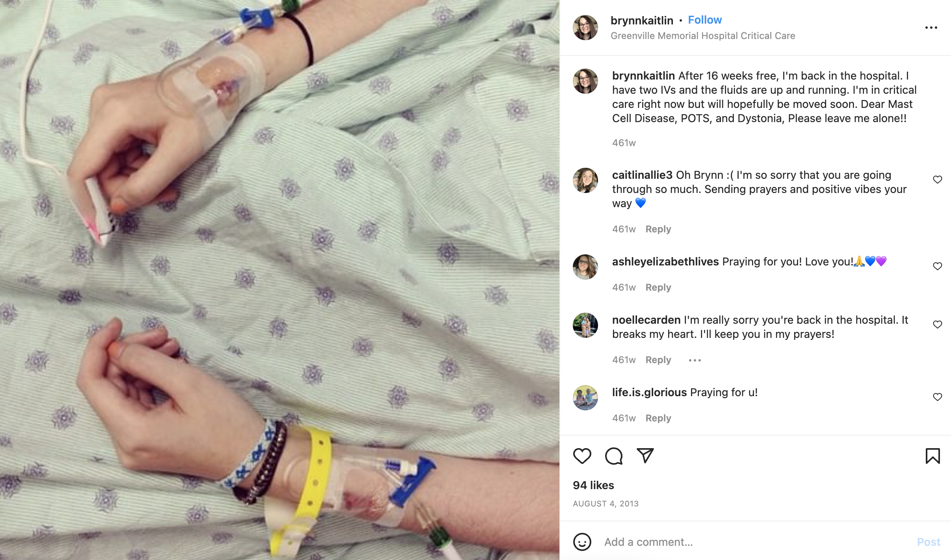The width and height of the screenshot is (951, 560).
Task: Open Greenville Memorial Hospital Critical Care location
Action: click(x=703, y=36)
